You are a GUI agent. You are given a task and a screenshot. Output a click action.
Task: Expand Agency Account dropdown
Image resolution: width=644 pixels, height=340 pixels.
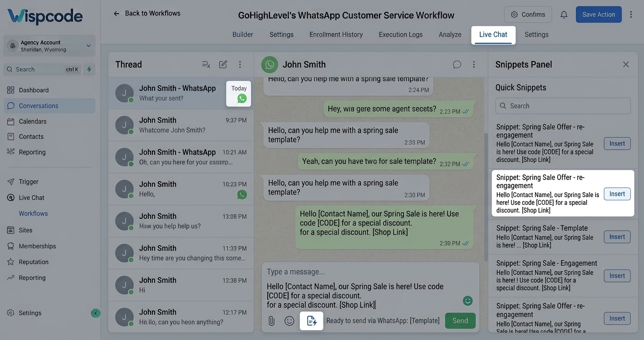[49, 46]
